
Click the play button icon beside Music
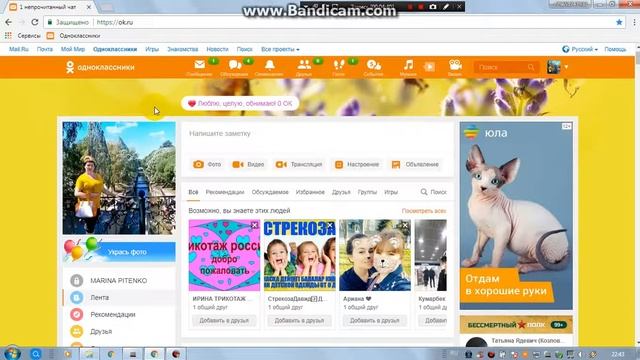pos(429,67)
